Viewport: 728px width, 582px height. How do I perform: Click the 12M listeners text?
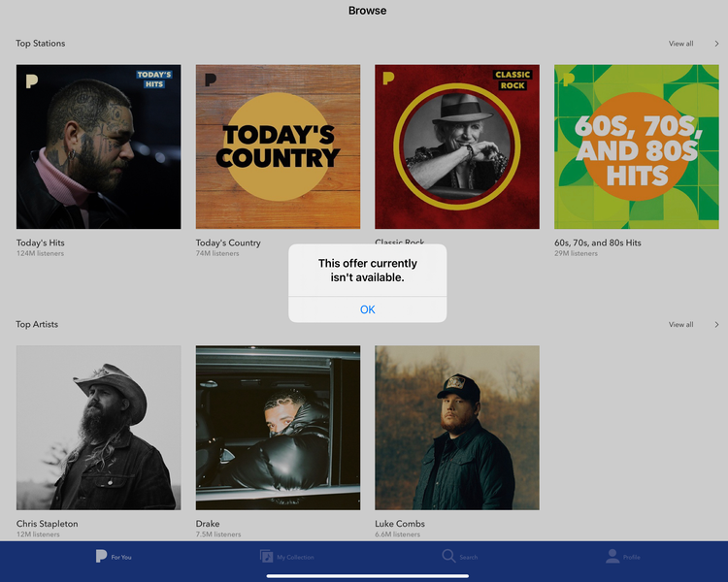point(38,534)
